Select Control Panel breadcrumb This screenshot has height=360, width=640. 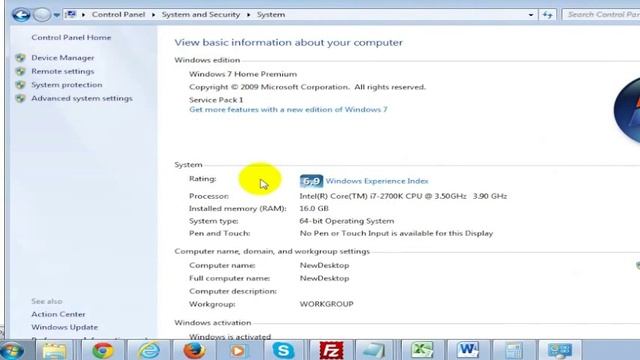click(x=118, y=15)
